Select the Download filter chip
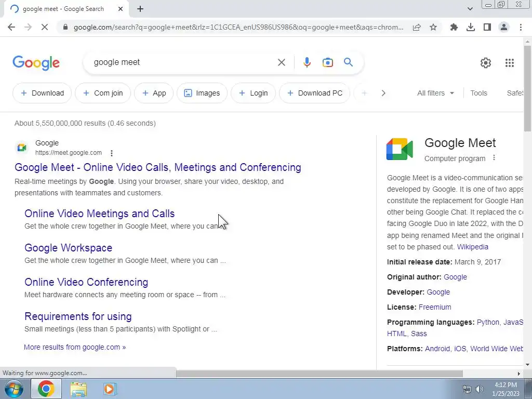 42,93
